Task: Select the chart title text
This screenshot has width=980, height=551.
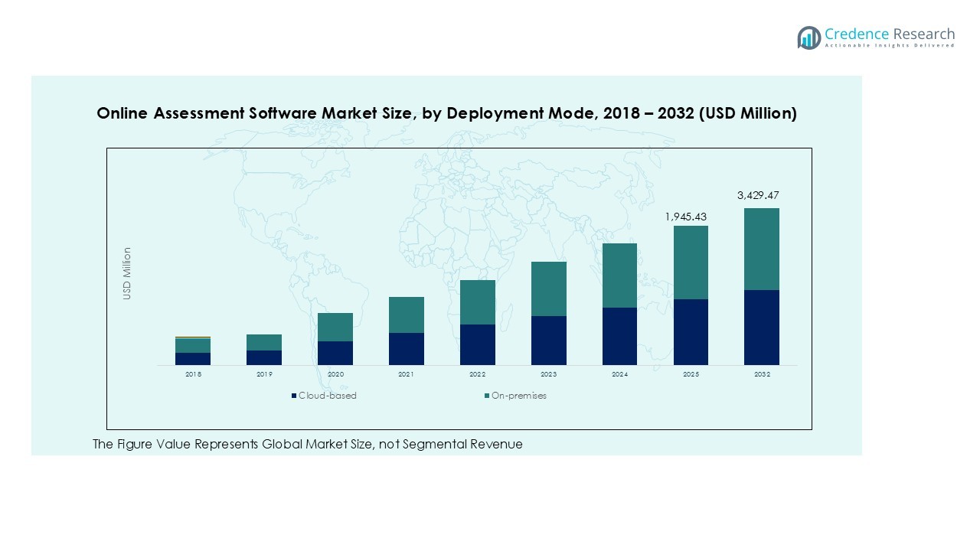Action: point(446,113)
